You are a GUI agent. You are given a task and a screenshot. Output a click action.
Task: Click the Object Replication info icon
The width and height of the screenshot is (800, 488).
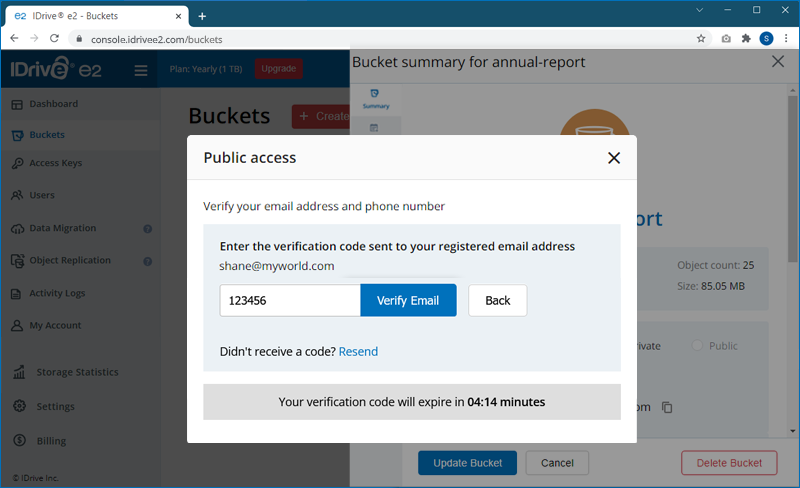tap(147, 262)
